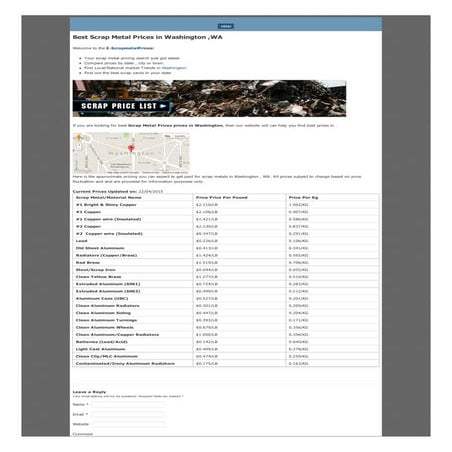452x452 pixels.
Task: Click the Red Brass row
Action: [x=226, y=263]
